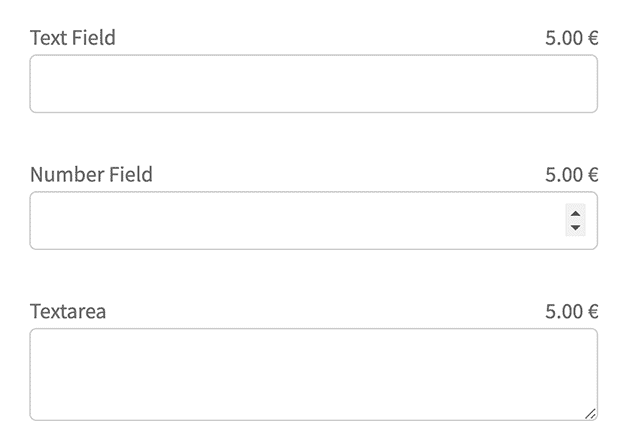Select the Number Field spinner control
The height and width of the screenshot is (445, 632).
(575, 220)
